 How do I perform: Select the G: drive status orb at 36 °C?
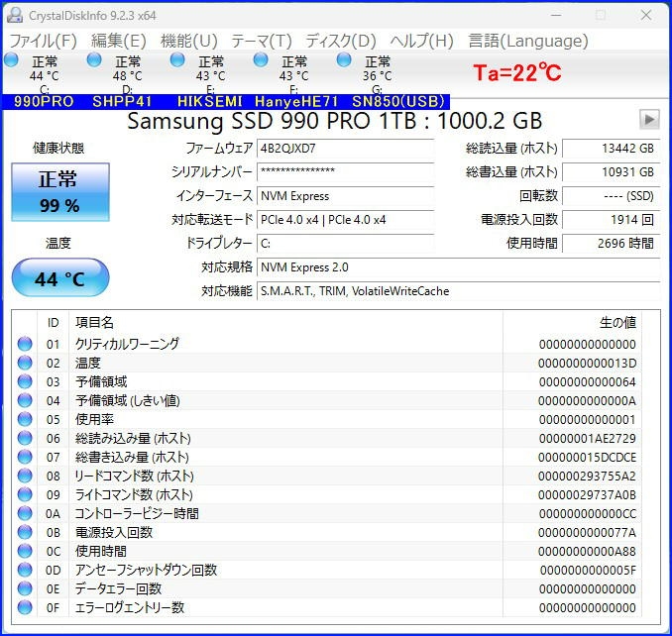pos(344,59)
